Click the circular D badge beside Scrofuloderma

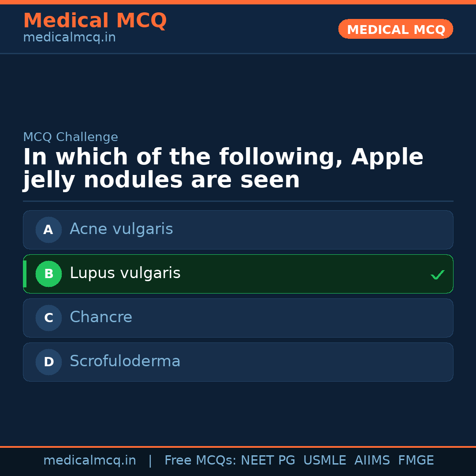(48, 362)
